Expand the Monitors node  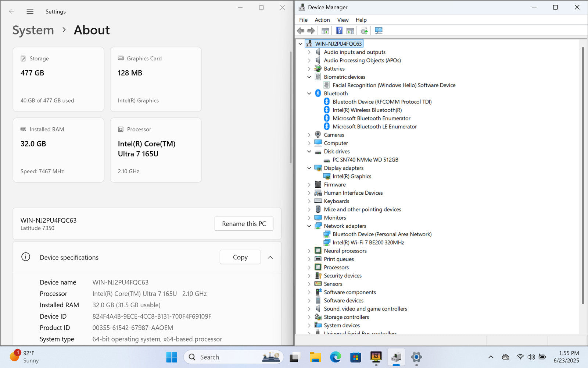pos(309,218)
